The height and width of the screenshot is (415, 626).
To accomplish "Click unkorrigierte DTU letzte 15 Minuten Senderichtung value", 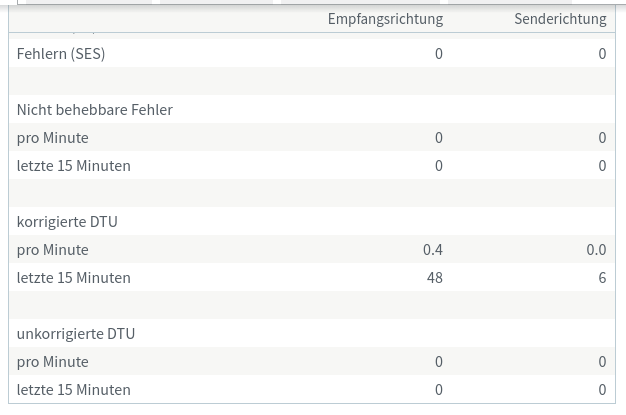I will pyautogui.click(x=601, y=389).
